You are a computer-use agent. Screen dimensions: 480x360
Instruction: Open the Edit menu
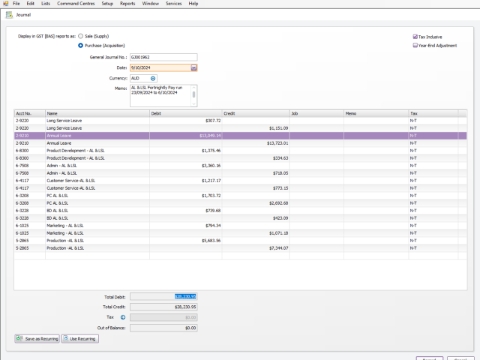pos(30,3)
